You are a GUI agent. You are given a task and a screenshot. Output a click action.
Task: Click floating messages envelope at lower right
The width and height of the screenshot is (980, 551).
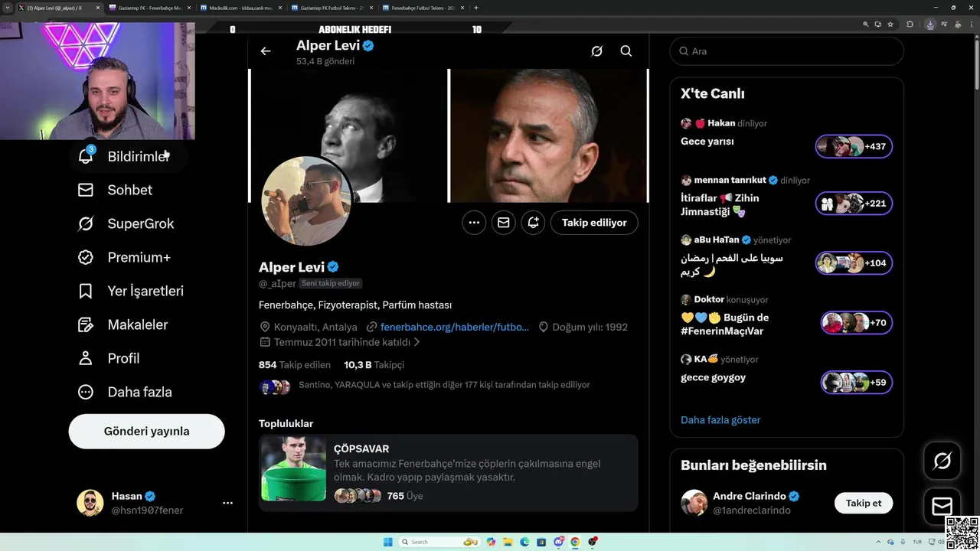point(942,507)
